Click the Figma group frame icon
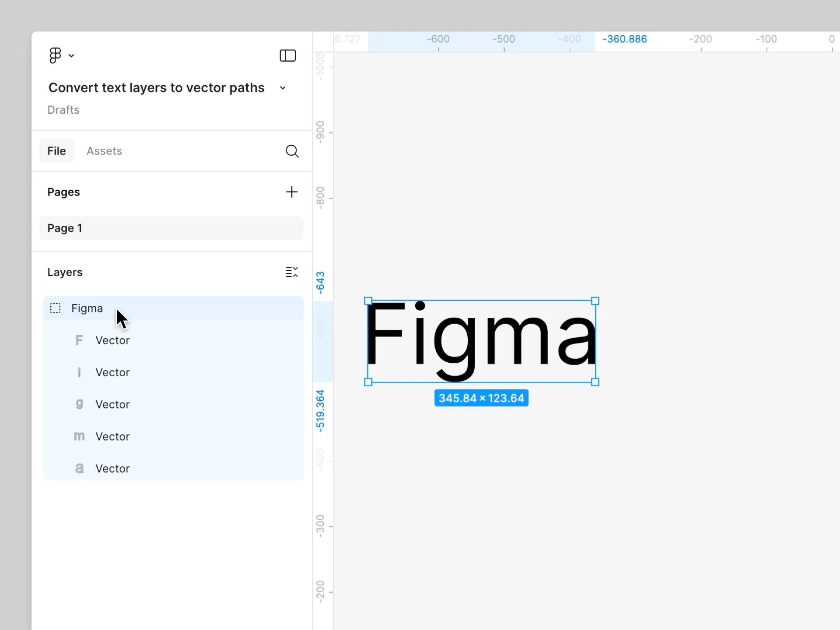Image resolution: width=840 pixels, height=630 pixels. pyautogui.click(x=55, y=308)
